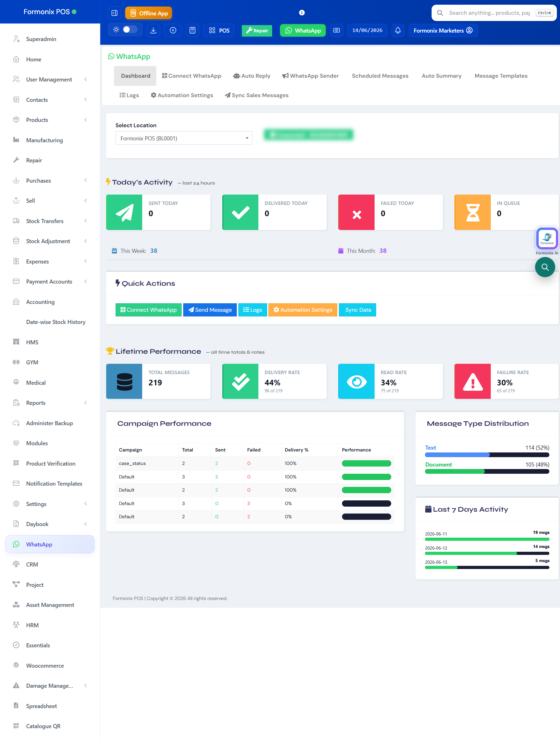Click Total Messages database icon
Screen dimensions: 560x741
(124, 381)
